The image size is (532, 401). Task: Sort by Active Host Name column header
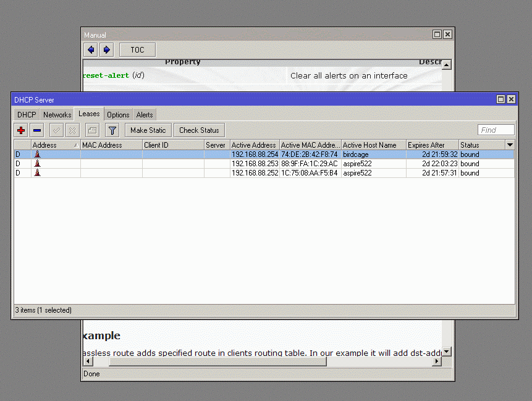tap(374, 145)
